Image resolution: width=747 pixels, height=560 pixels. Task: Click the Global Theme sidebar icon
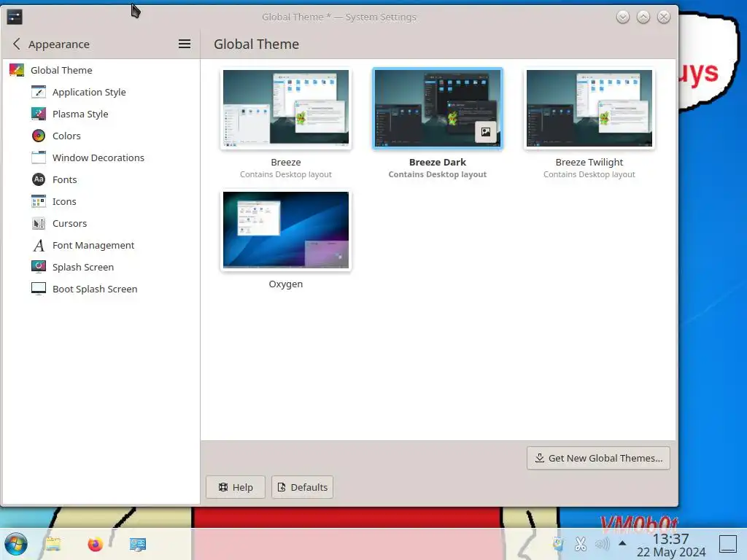pyautogui.click(x=17, y=70)
